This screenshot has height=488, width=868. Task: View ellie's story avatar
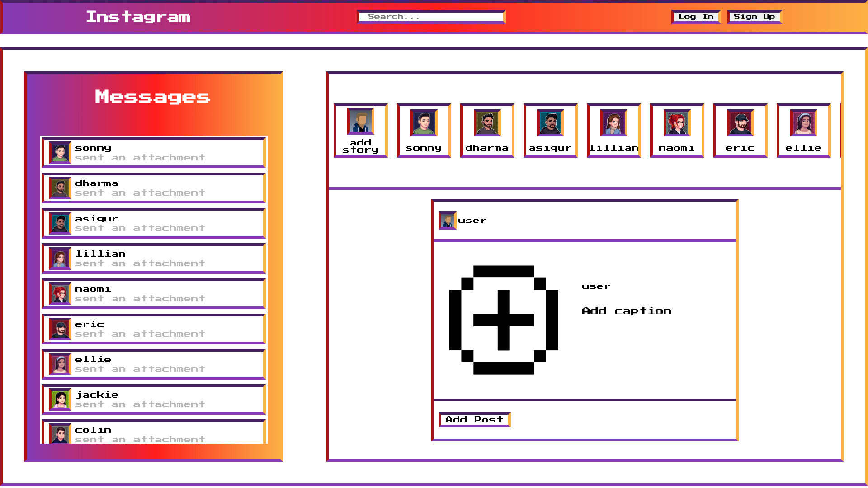[804, 123]
